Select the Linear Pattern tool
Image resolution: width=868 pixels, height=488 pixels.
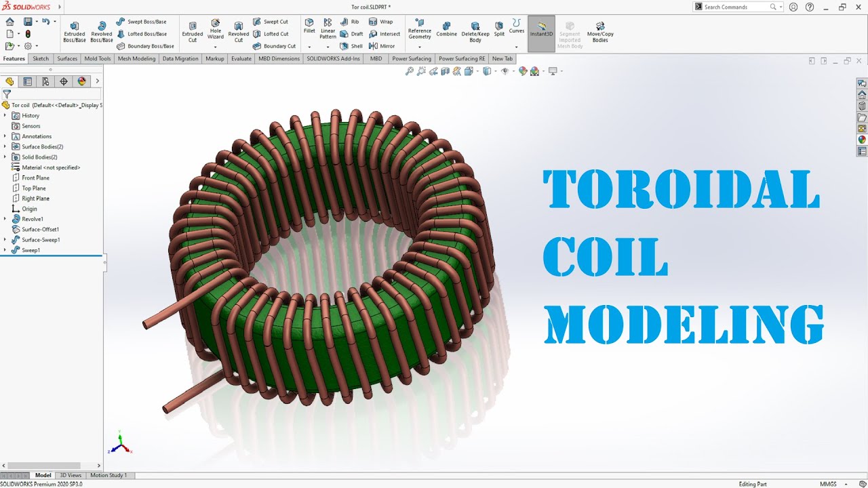[x=328, y=29]
